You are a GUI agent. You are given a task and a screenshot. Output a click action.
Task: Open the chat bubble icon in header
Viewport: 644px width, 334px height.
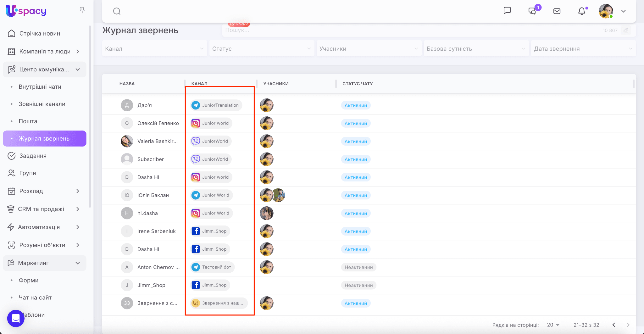tap(507, 11)
